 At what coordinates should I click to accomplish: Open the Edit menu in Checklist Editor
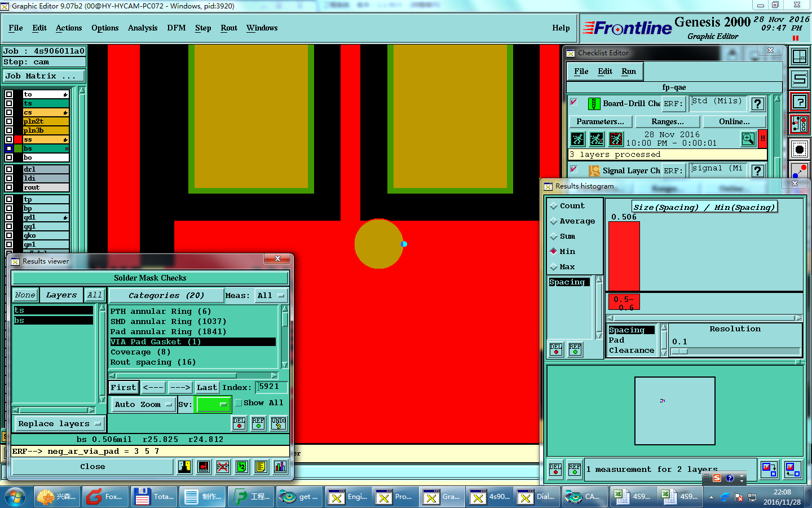coord(605,71)
